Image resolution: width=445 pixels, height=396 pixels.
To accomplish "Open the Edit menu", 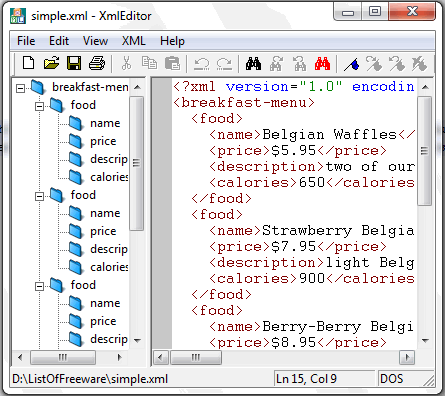I will (x=59, y=41).
